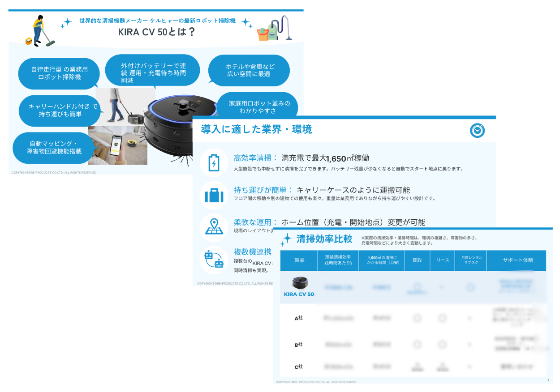560x392 pixels.
Task: Click the suitcase carry case icon
Action: tap(214, 196)
